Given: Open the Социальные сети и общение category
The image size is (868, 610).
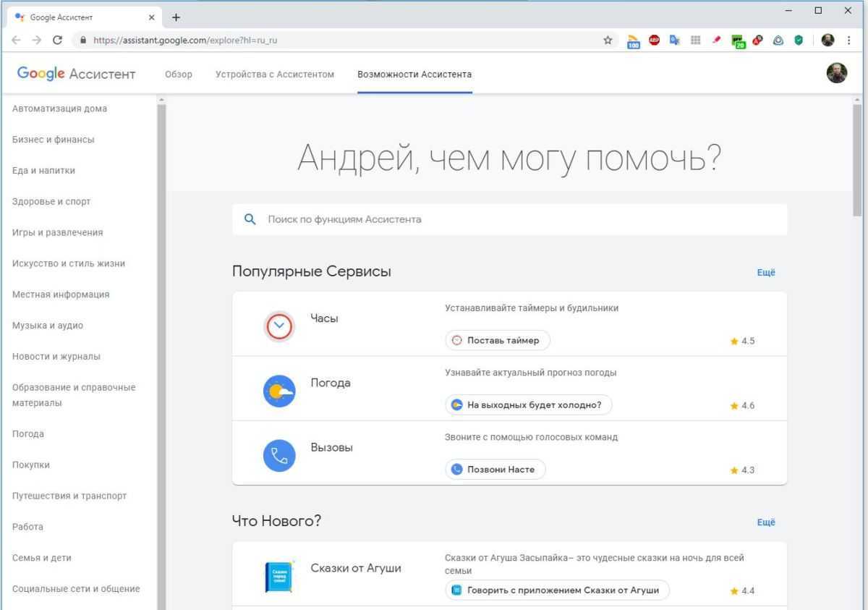Looking at the screenshot, I should 76,589.
